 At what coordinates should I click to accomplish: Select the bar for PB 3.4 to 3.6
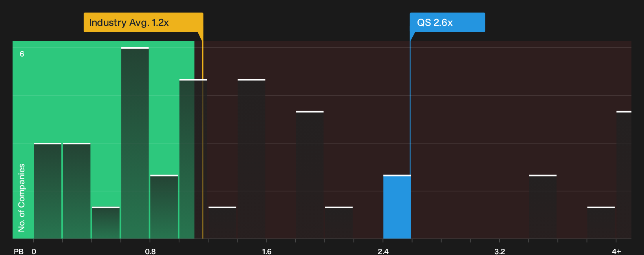(x=543, y=207)
